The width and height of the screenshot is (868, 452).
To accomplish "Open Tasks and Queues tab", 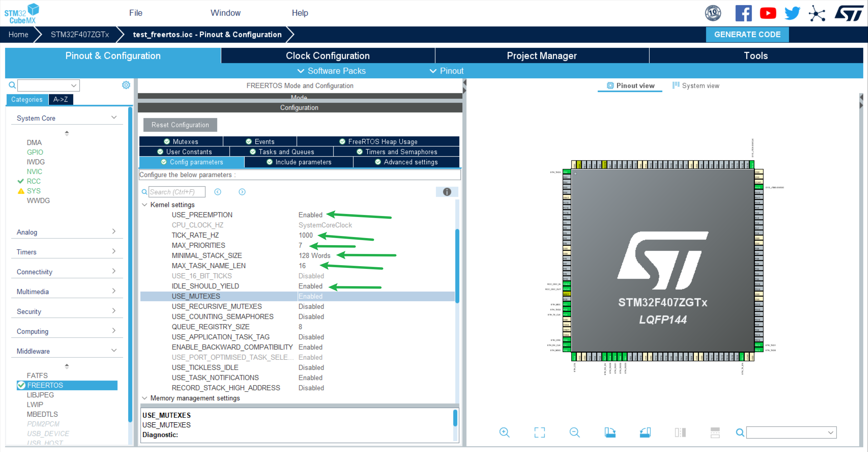I will 282,152.
